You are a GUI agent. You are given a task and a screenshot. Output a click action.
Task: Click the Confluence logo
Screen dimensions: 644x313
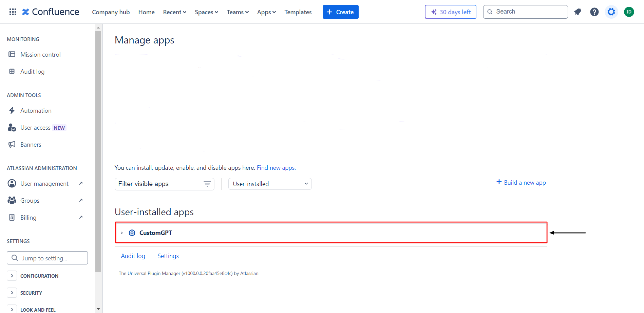pyautogui.click(x=51, y=12)
